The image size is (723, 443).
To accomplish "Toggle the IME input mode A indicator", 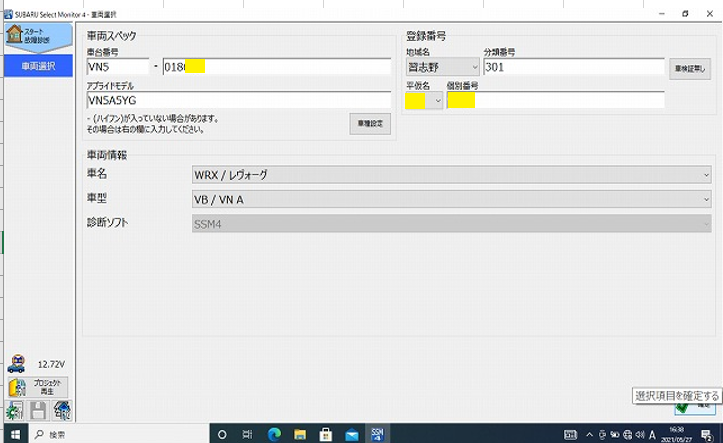I will [x=652, y=434].
